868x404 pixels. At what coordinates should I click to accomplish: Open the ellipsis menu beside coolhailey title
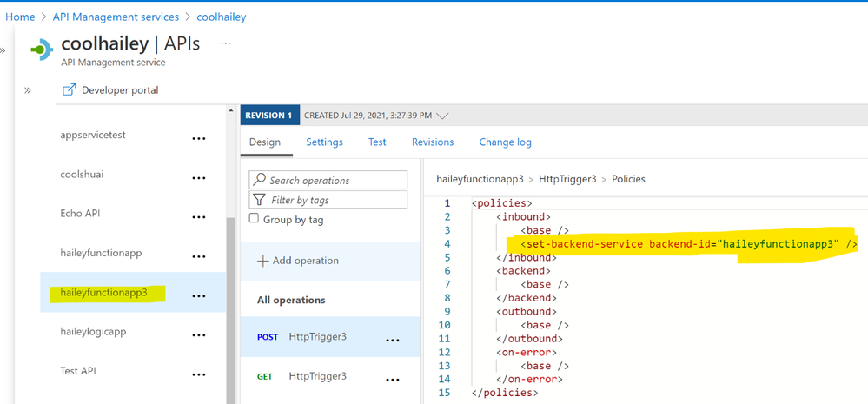225,43
